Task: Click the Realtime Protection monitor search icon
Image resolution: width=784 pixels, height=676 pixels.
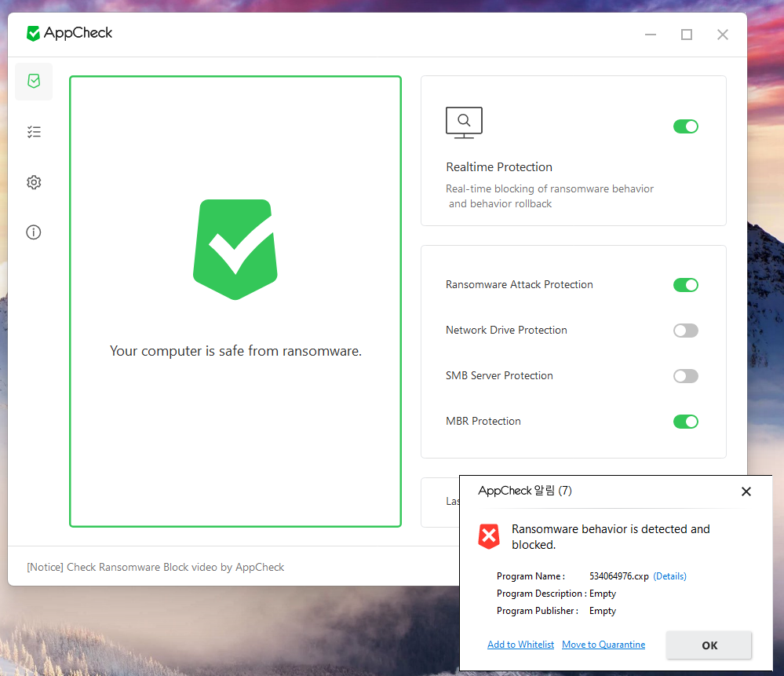Action: pyautogui.click(x=464, y=122)
